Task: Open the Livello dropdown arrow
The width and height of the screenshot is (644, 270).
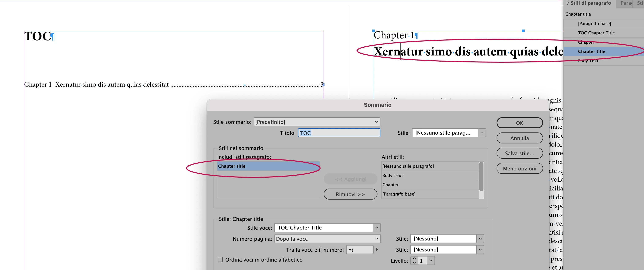Action: pos(431,261)
